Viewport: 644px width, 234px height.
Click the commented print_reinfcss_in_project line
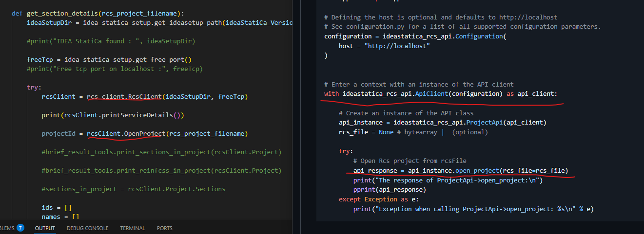coord(161,171)
